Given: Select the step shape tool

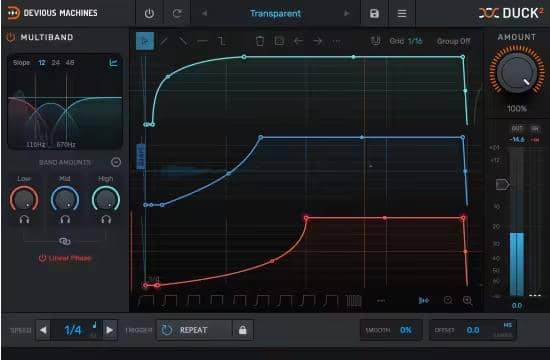Looking at the screenshot, I should (x=222, y=41).
